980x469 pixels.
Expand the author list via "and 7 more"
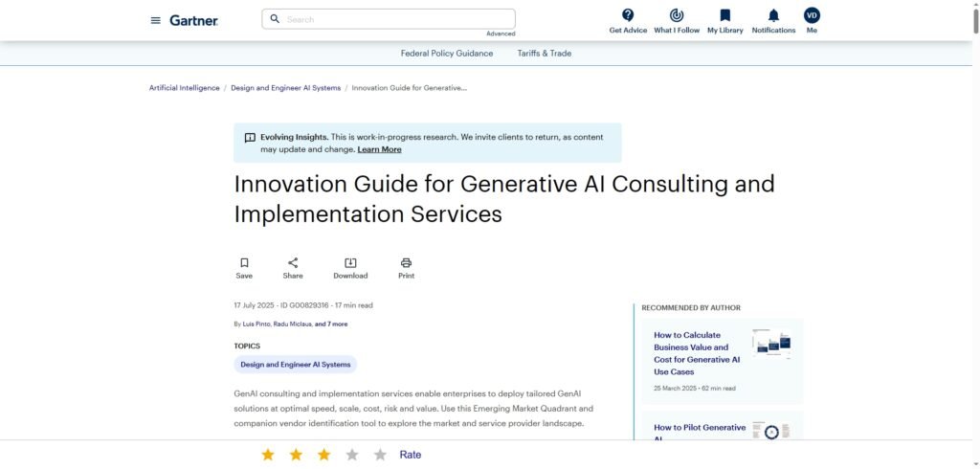click(x=331, y=324)
